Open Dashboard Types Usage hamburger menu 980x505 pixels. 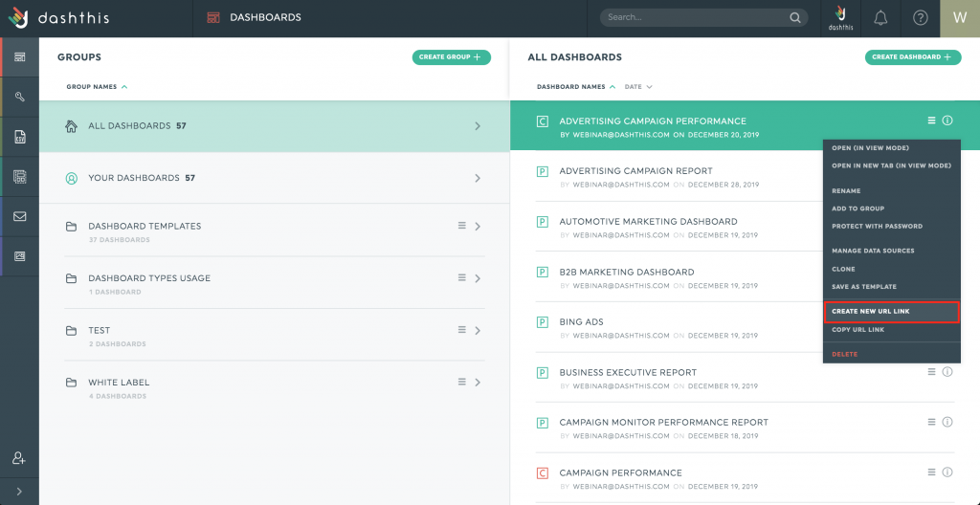coord(462,277)
